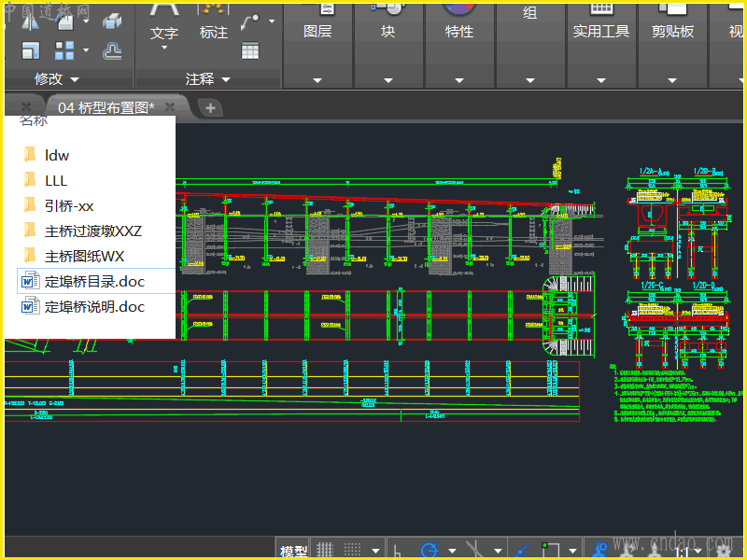
Task: Open the 特性 properties color wheel
Action: (x=458, y=9)
